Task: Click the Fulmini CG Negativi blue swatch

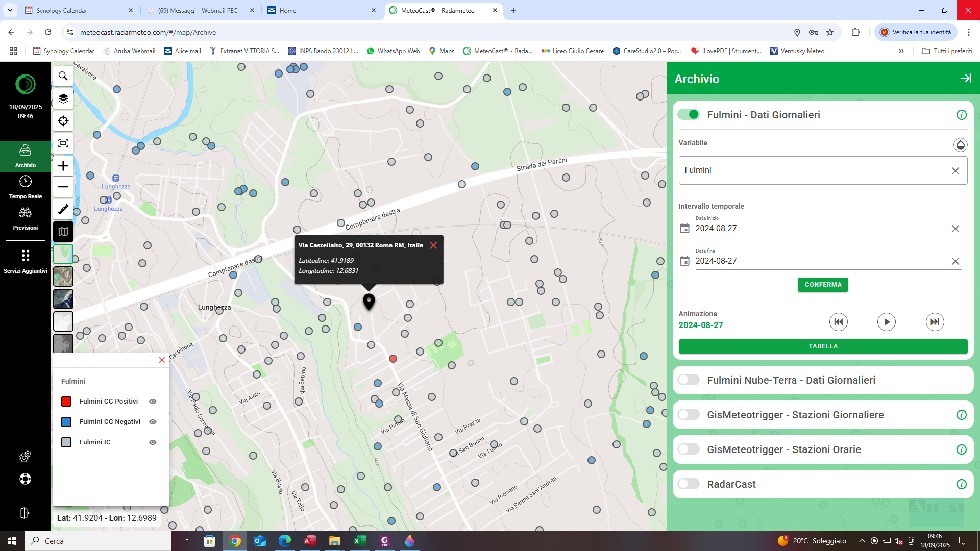Action: click(x=66, y=422)
